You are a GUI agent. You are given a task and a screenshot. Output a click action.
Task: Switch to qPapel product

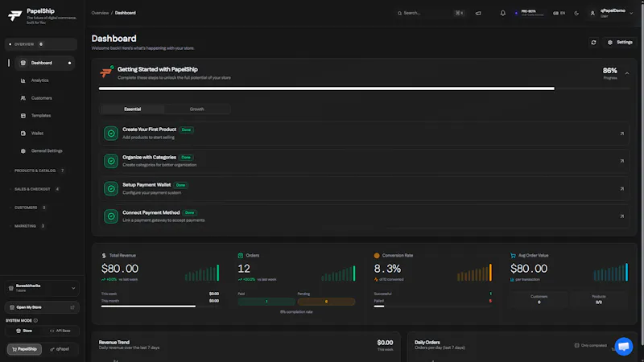(60, 349)
